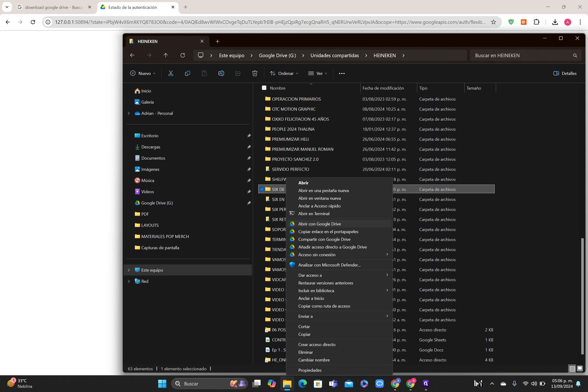Open Chrome extensions puzzle icon
The width and height of the screenshot is (588, 392).
536,22
